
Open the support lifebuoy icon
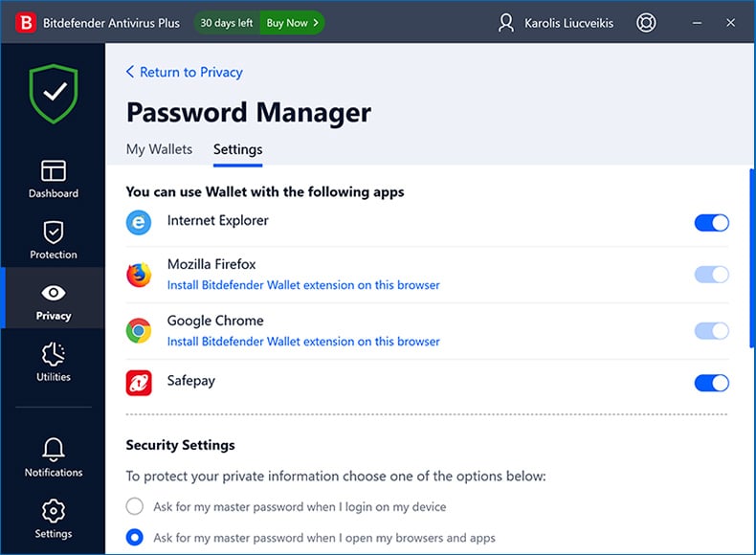pos(646,23)
